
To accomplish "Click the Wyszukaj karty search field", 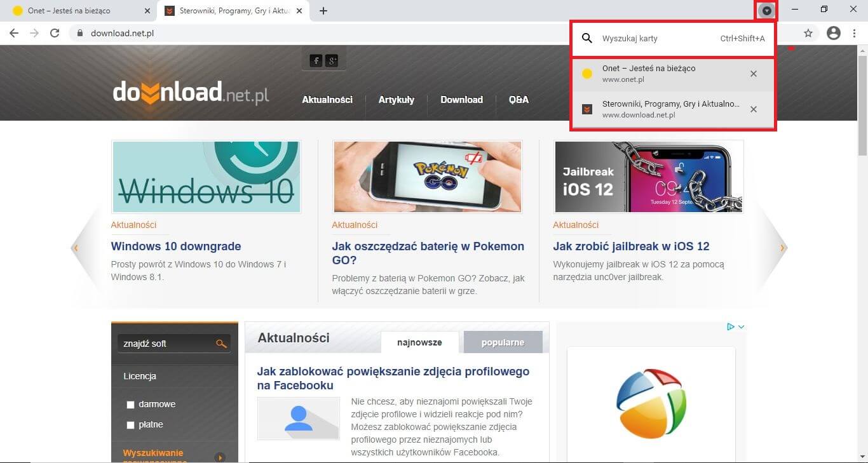I will [674, 39].
